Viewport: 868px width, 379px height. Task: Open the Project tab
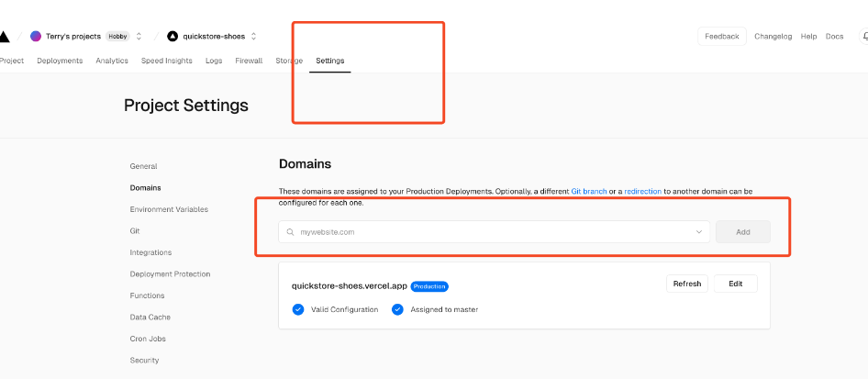tap(12, 61)
